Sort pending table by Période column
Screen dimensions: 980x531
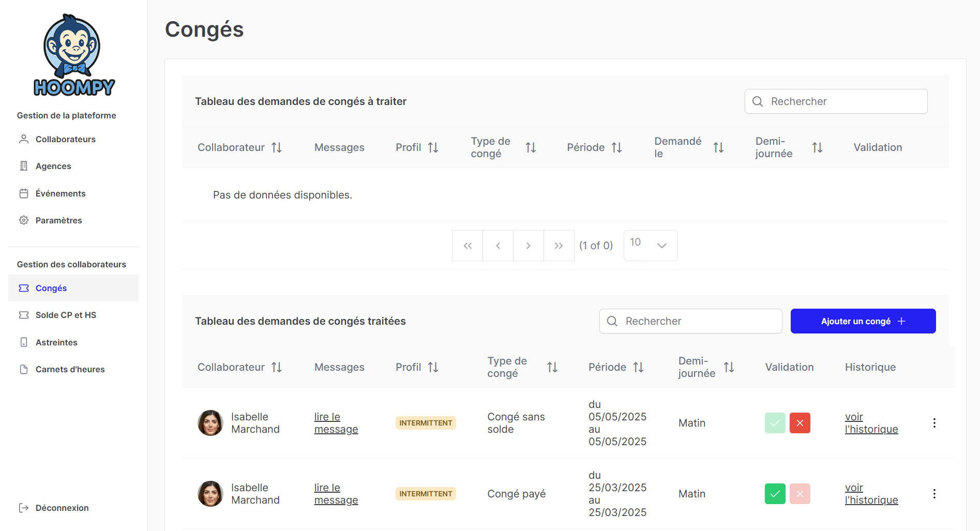616,148
